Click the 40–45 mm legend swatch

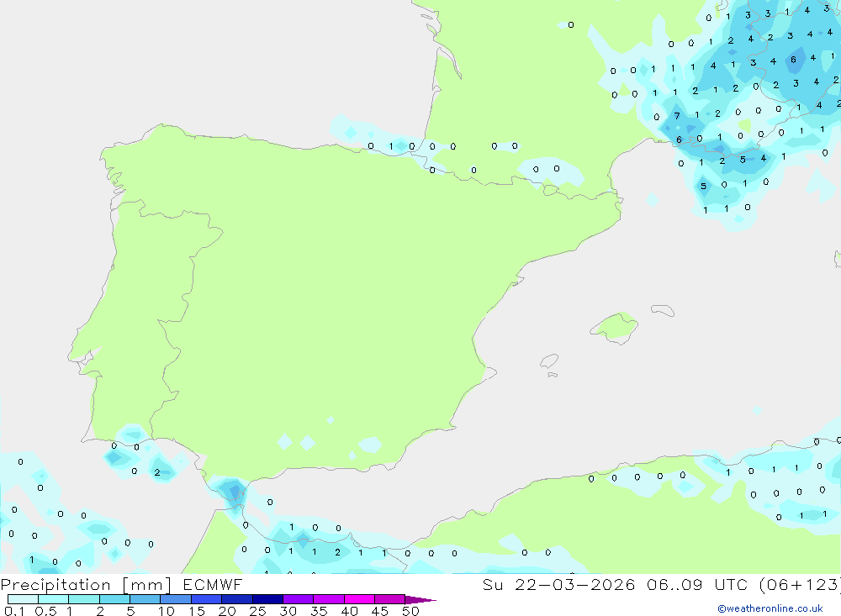tap(359, 599)
